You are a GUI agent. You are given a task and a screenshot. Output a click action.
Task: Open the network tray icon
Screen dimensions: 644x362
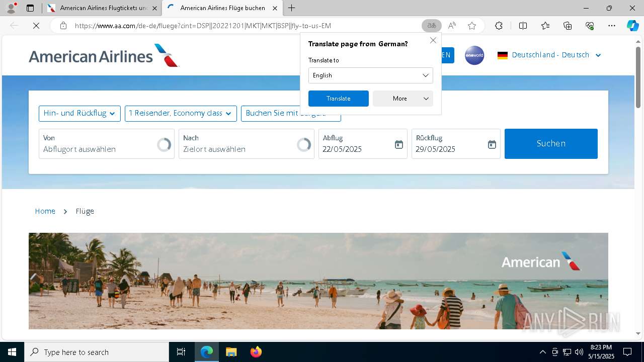click(x=567, y=352)
